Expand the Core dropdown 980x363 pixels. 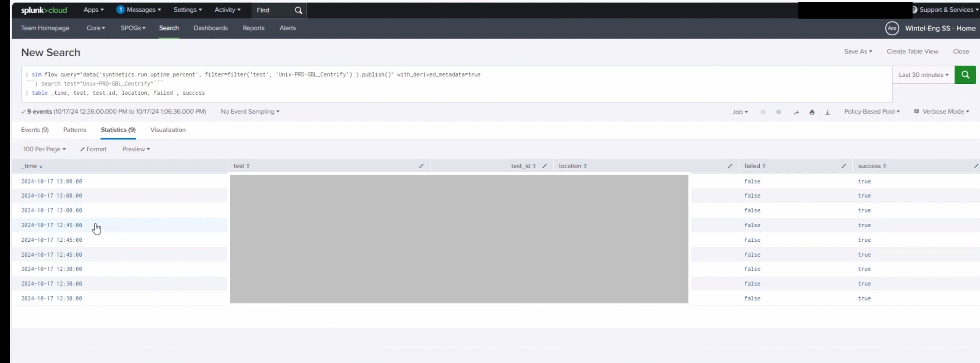tap(96, 28)
